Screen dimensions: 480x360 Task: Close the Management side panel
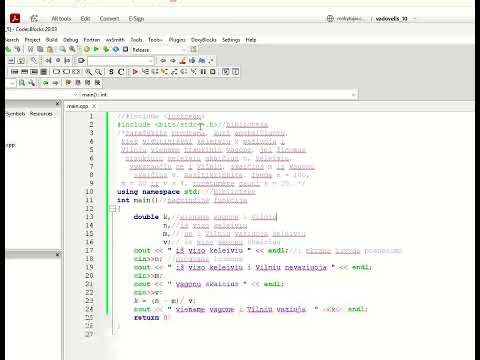[57, 103]
